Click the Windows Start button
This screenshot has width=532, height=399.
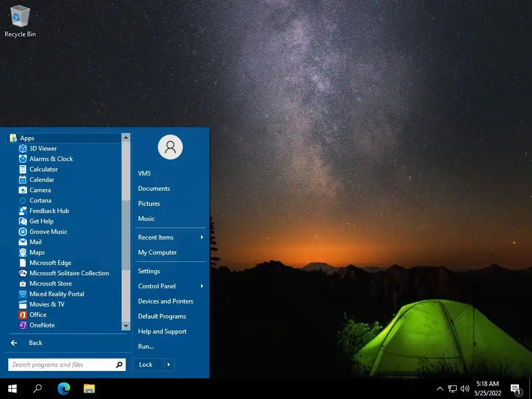(x=12, y=389)
